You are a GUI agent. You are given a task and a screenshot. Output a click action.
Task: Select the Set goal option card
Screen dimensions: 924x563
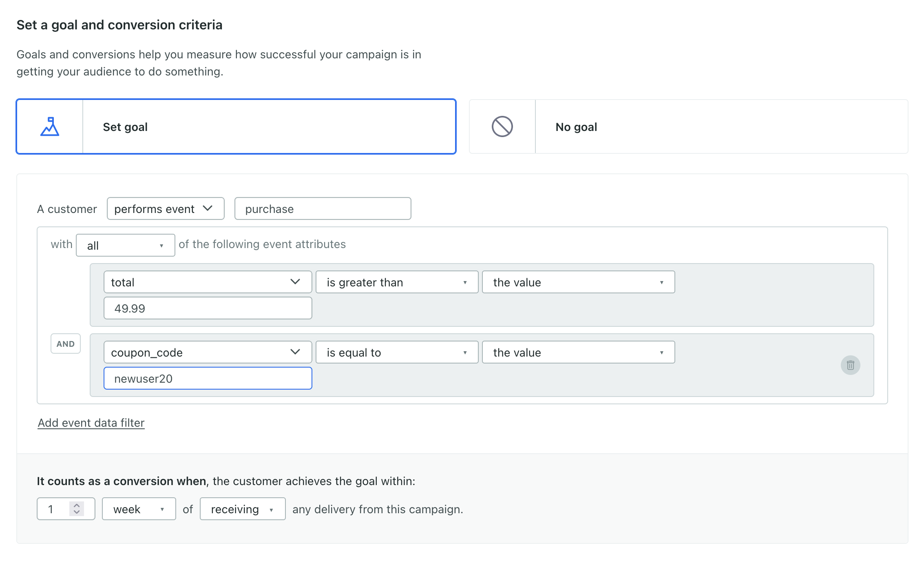coord(268,127)
